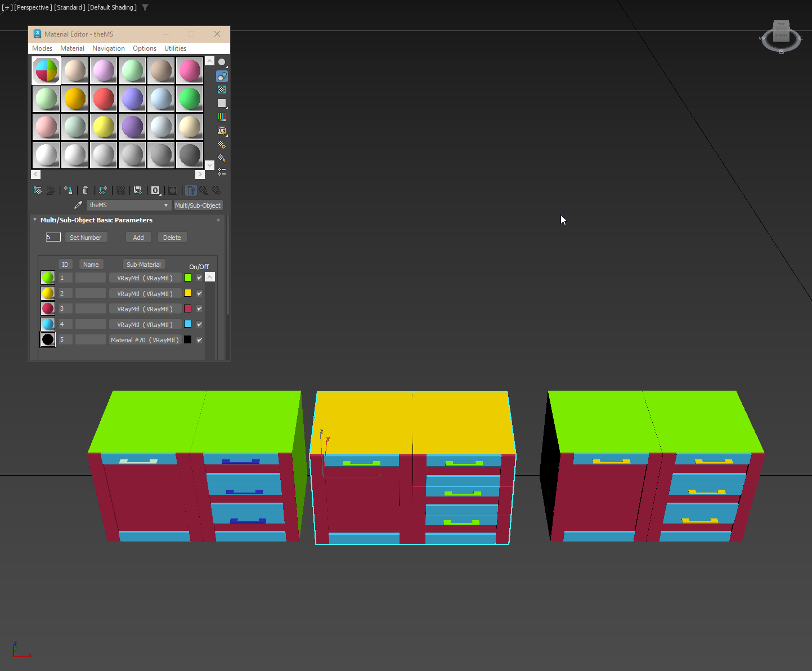
Task: Click the Make Material Copy icon
Action: 103,190
